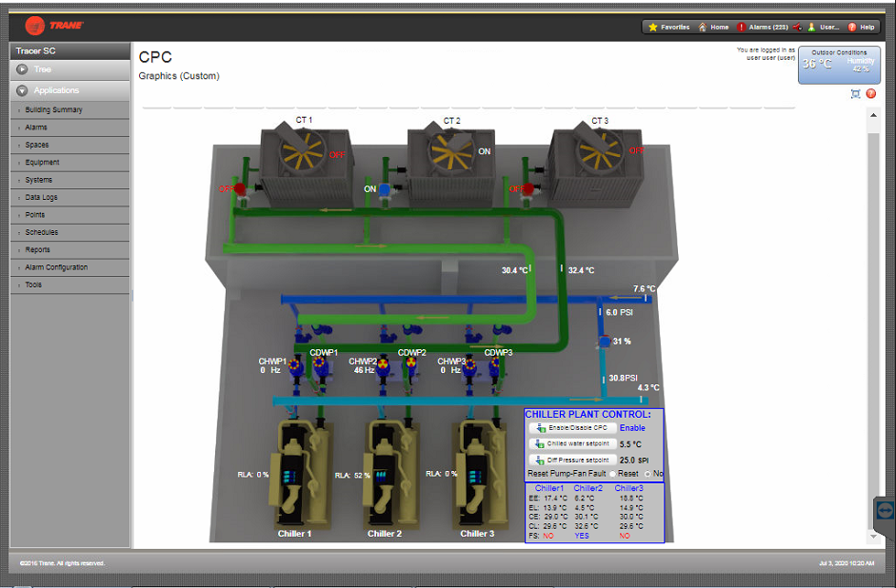Screen dimensions: 896x588
Task: Click the blue Enable status text
Action: tap(632, 428)
